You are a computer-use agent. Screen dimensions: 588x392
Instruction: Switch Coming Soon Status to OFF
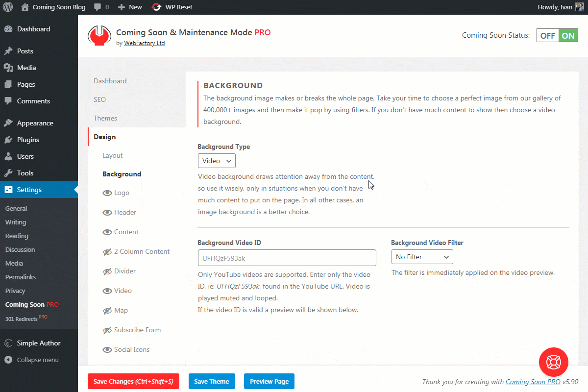(x=548, y=36)
